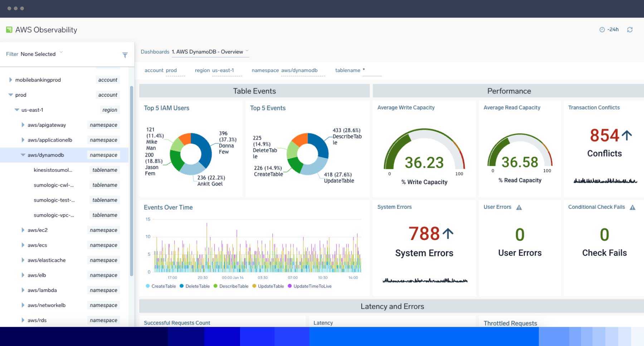
Task: Expand the aws/apigateway namespace
Action: [x=23, y=125]
